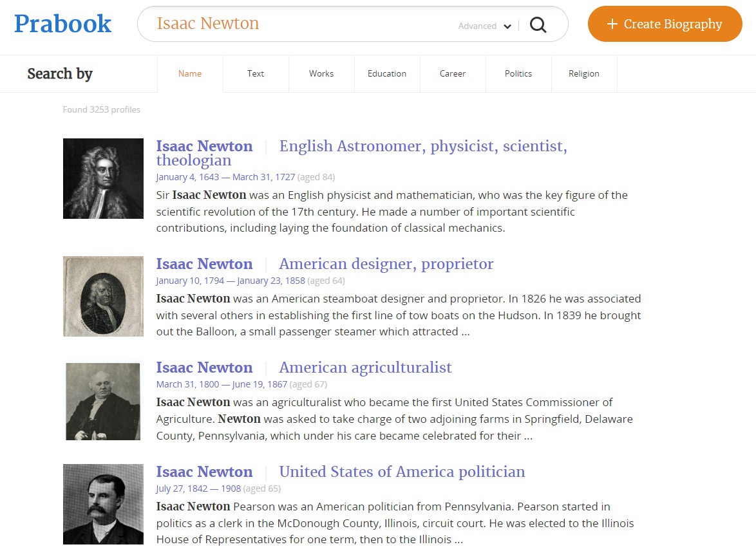Screen dimensions: 756x558
Task: Click description starting Sir Isaac Newton was an English physicist
Action: [x=392, y=212]
